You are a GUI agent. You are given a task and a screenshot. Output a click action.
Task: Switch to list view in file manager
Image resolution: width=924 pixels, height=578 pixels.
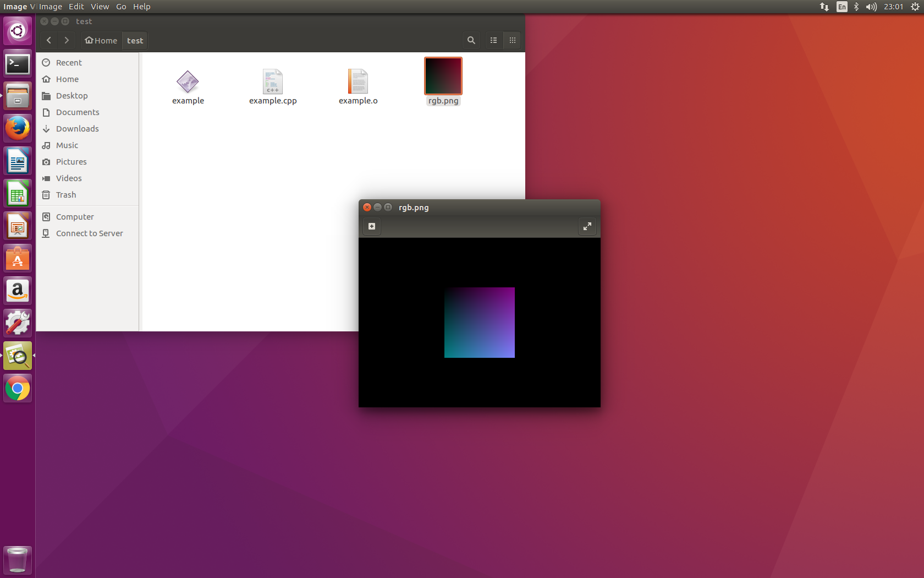493,40
